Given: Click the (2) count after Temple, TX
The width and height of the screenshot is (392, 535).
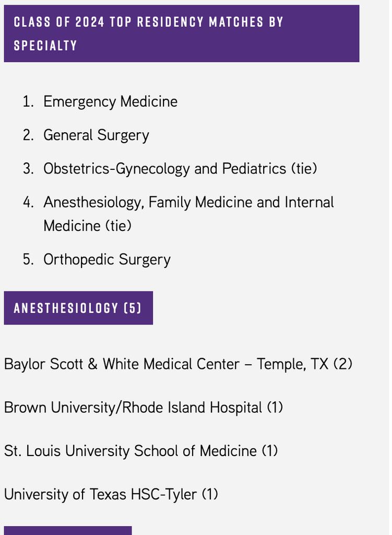Looking at the screenshot, I should click(342, 364).
